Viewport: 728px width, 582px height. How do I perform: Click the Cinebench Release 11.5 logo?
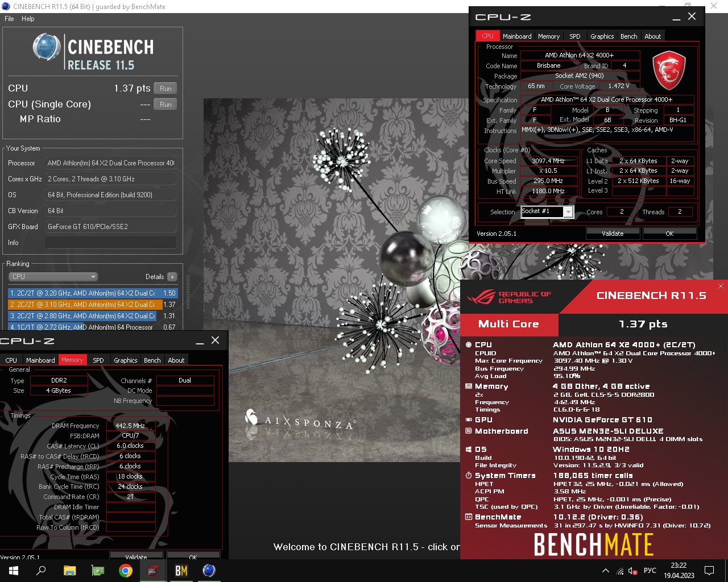tap(93, 52)
